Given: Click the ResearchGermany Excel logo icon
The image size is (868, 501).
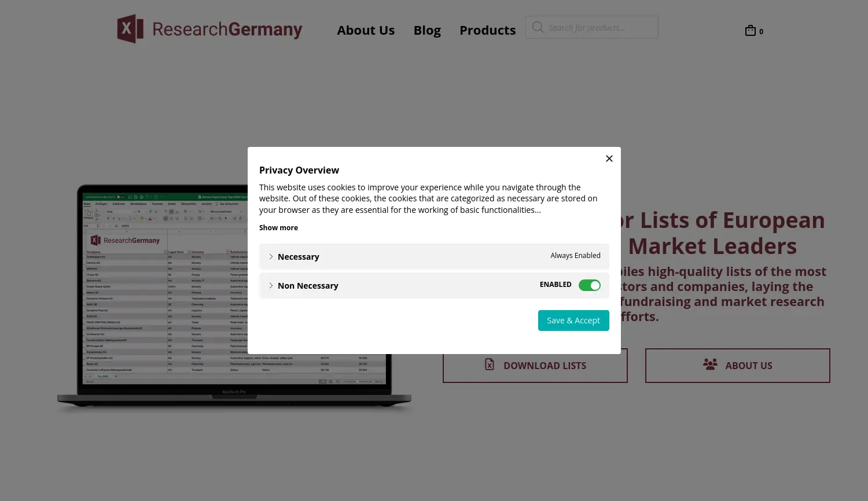Looking at the screenshot, I should point(130,29).
